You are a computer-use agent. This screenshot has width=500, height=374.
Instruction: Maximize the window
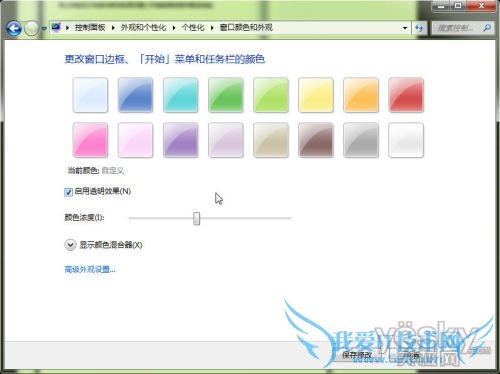tap(458, 6)
